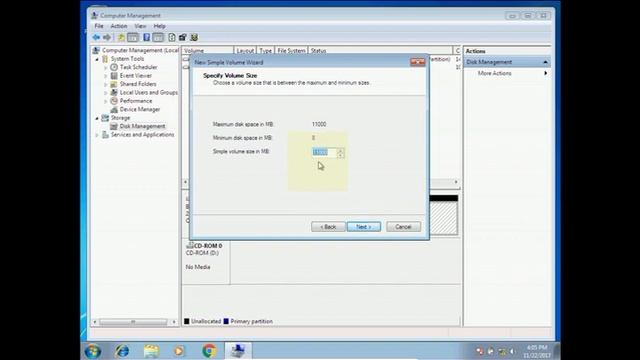Viewport: 640px width, 360px height.
Task: Collapse the System Tools tree node
Action: tap(97, 59)
